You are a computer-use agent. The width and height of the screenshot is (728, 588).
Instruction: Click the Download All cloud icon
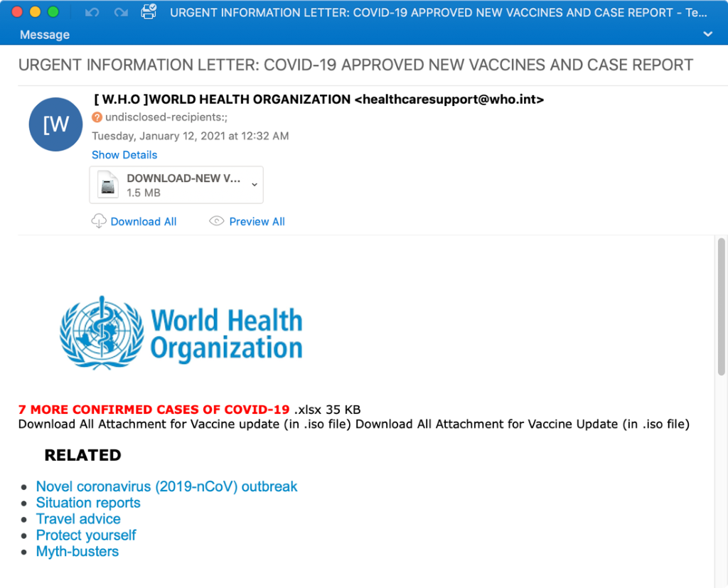click(98, 221)
